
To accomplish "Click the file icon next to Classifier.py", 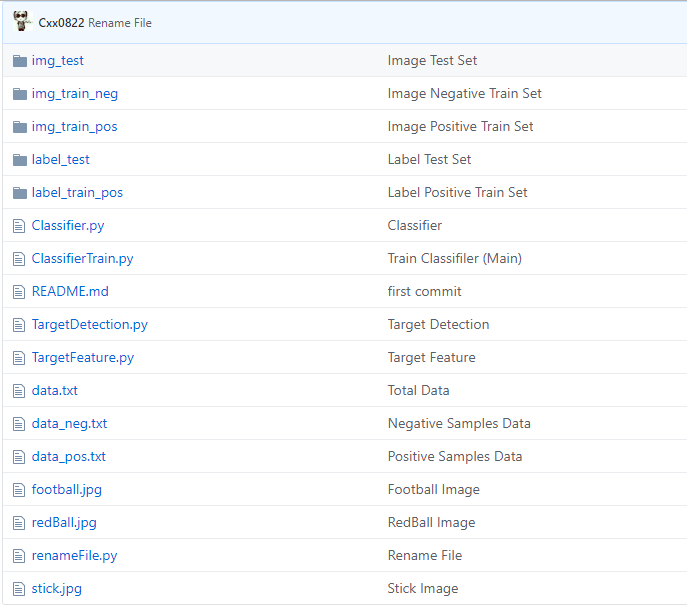I will click(x=19, y=226).
